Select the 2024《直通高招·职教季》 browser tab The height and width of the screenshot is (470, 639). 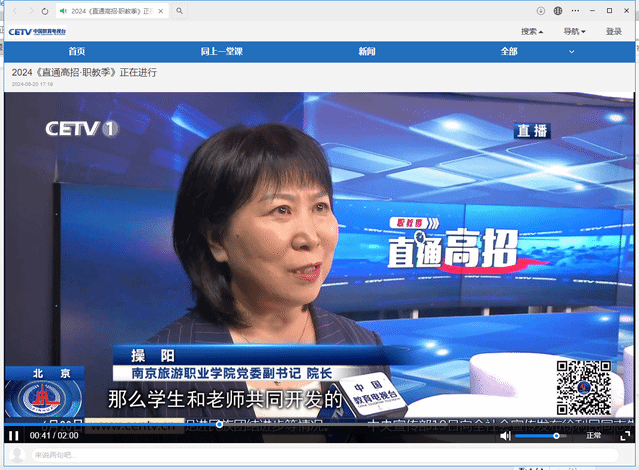tap(112, 10)
